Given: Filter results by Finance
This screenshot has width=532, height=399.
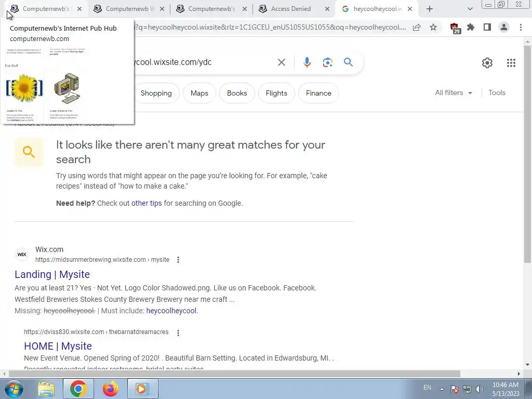Looking at the screenshot, I should [x=318, y=93].
